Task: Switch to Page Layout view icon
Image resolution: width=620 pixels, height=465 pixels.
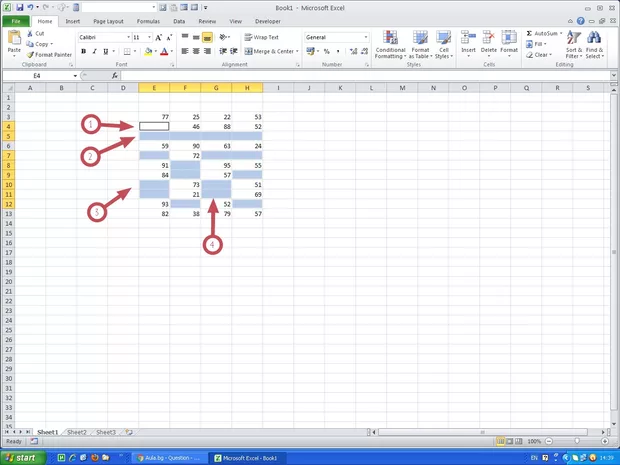Action: (510, 441)
